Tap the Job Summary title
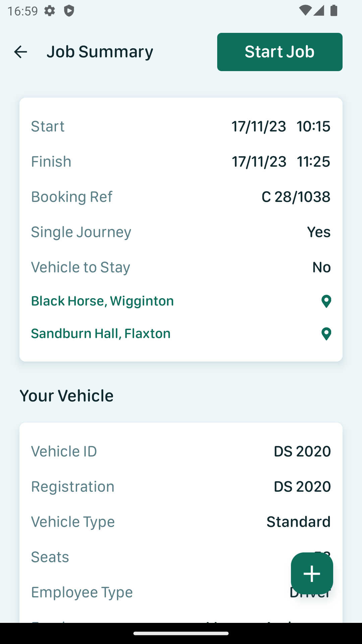362x644 pixels. tap(100, 52)
